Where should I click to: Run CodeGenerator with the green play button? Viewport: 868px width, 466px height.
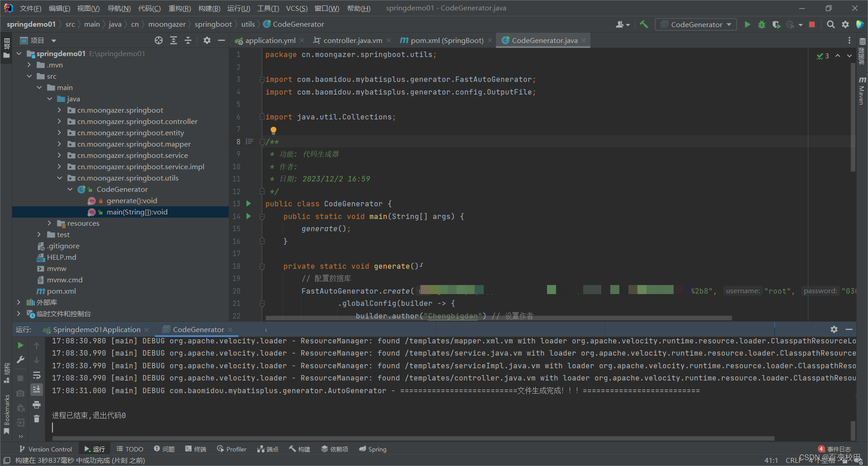tap(747, 24)
